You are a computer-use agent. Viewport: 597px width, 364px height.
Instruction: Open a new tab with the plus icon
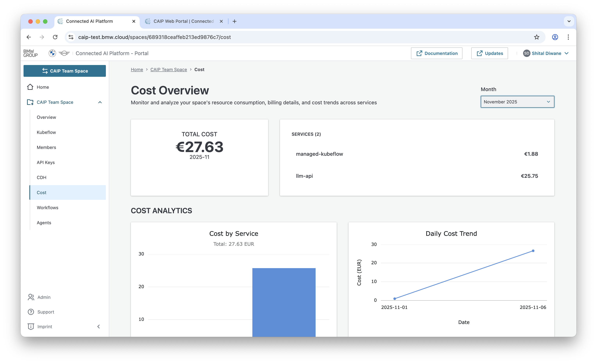[234, 21]
